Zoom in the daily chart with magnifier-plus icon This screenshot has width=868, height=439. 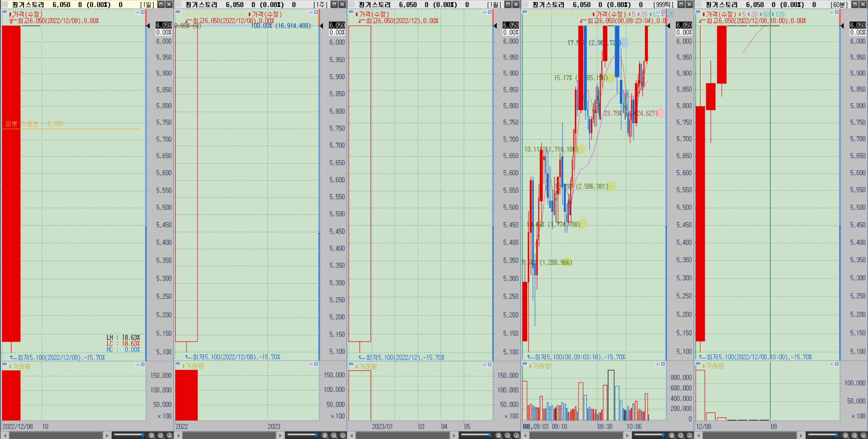[x=160, y=435]
